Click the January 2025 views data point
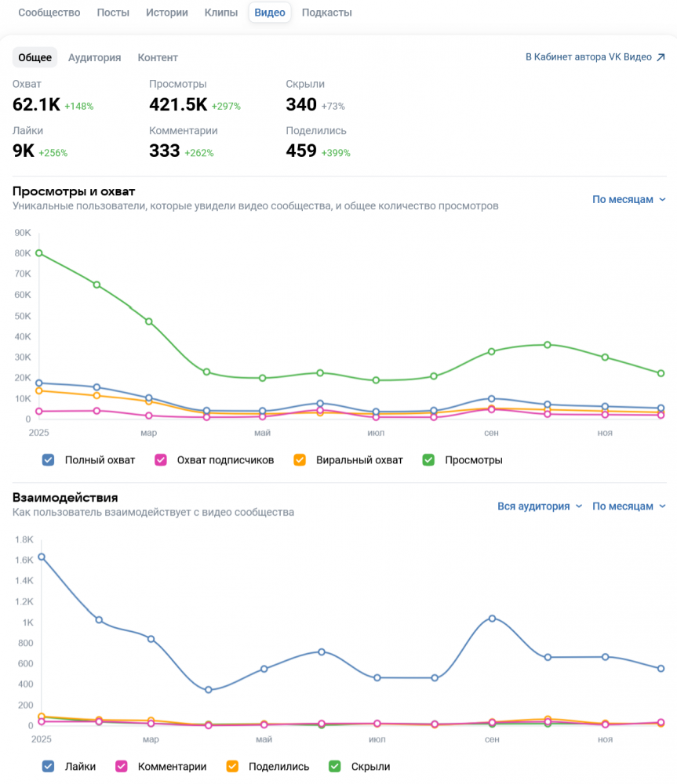The height and width of the screenshot is (784, 677). [38, 253]
